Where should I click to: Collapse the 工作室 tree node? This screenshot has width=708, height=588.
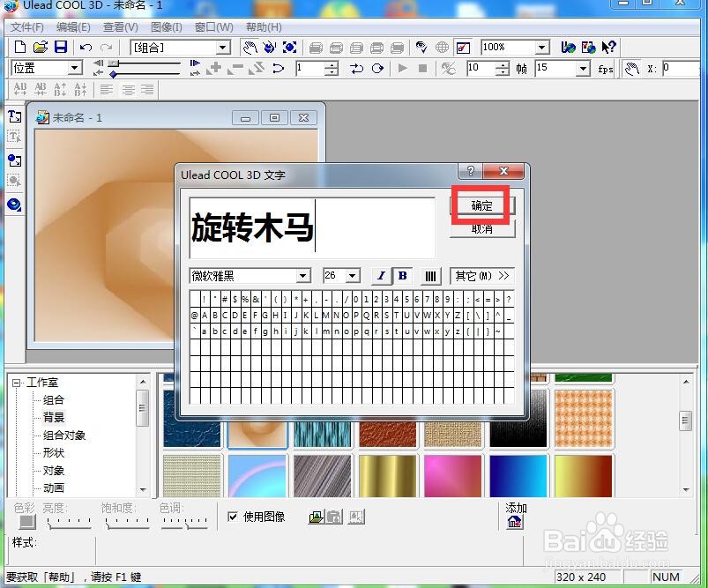[x=16, y=383]
